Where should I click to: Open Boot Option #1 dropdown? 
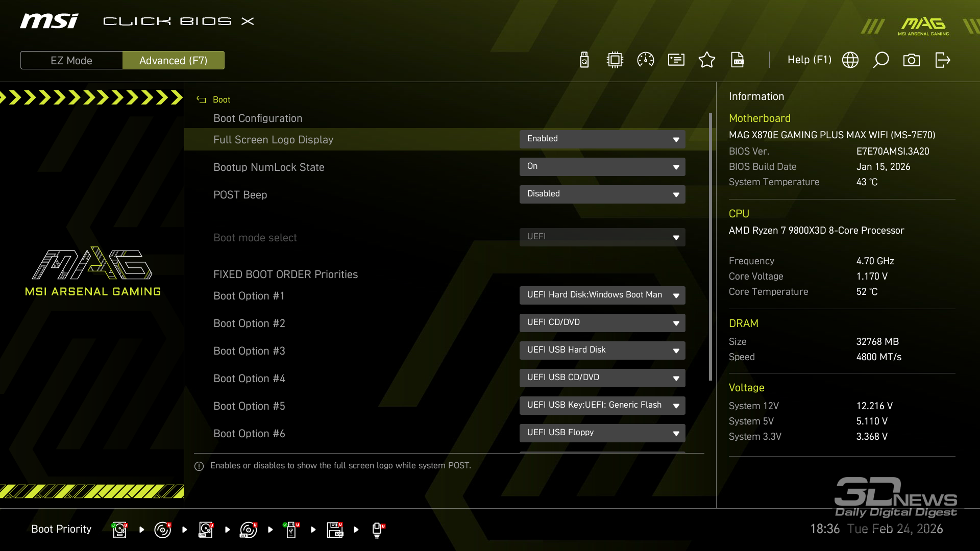coord(602,295)
